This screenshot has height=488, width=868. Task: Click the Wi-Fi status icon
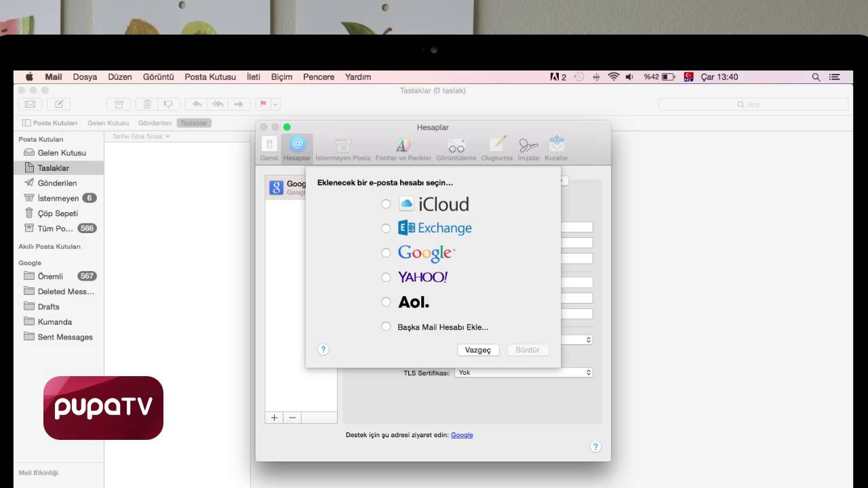pyautogui.click(x=614, y=77)
